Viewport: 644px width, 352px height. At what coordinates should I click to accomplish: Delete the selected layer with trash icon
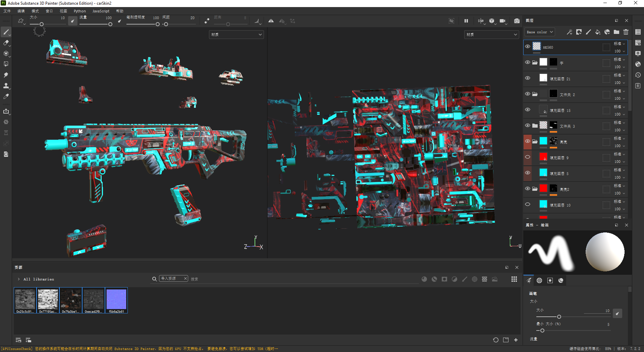pyautogui.click(x=626, y=32)
